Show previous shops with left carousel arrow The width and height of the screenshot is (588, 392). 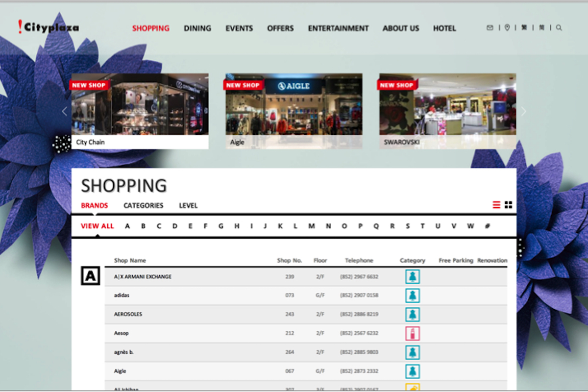(64, 111)
